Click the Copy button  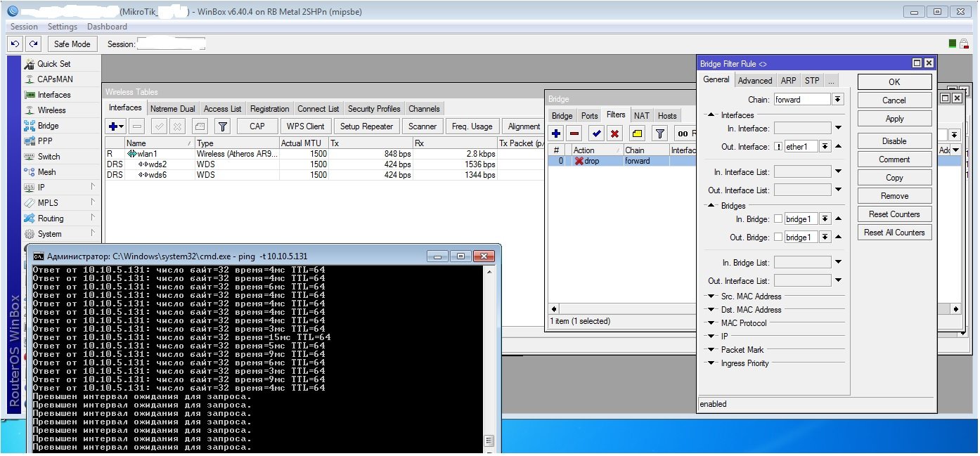coord(894,177)
